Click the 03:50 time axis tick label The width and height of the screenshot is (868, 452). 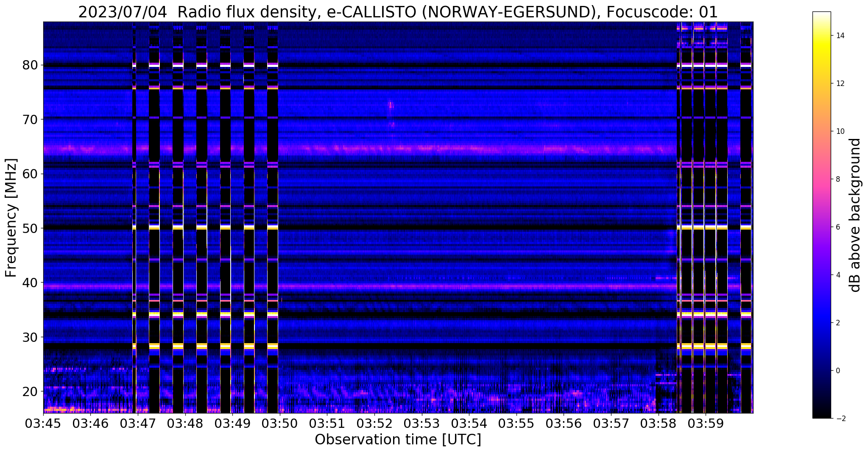[280, 423]
